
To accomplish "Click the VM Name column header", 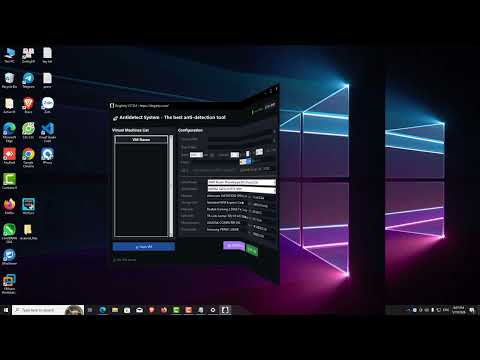I will point(141,140).
